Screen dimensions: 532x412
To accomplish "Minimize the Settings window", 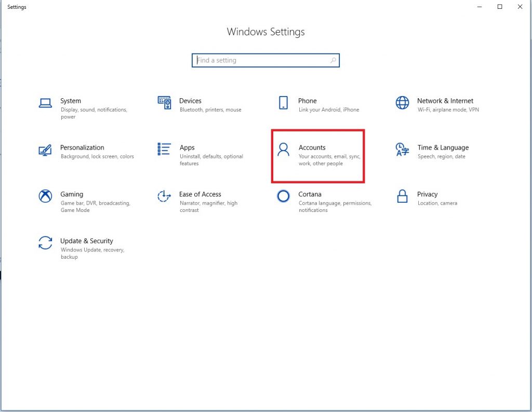I will click(480, 7).
